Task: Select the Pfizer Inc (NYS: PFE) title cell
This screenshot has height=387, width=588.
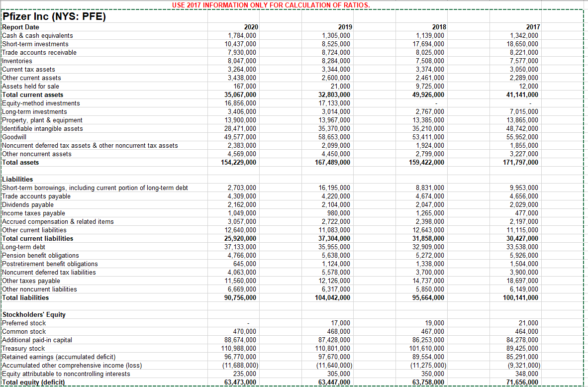Action: click(55, 17)
